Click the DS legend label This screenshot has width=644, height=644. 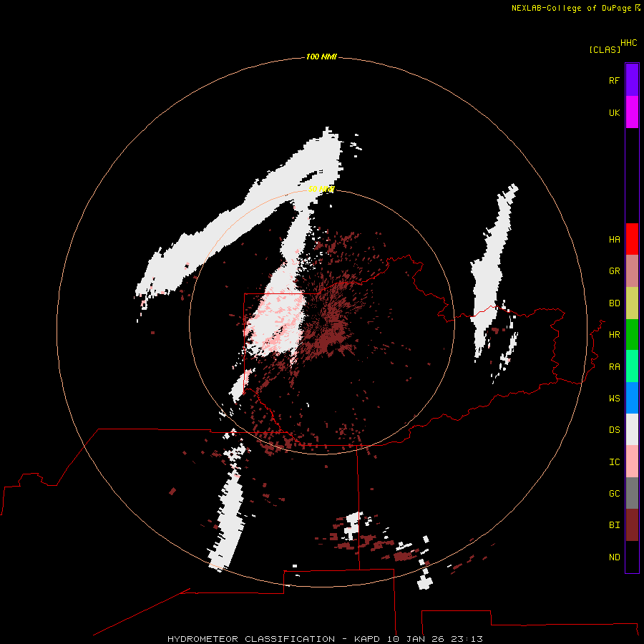tap(615, 430)
